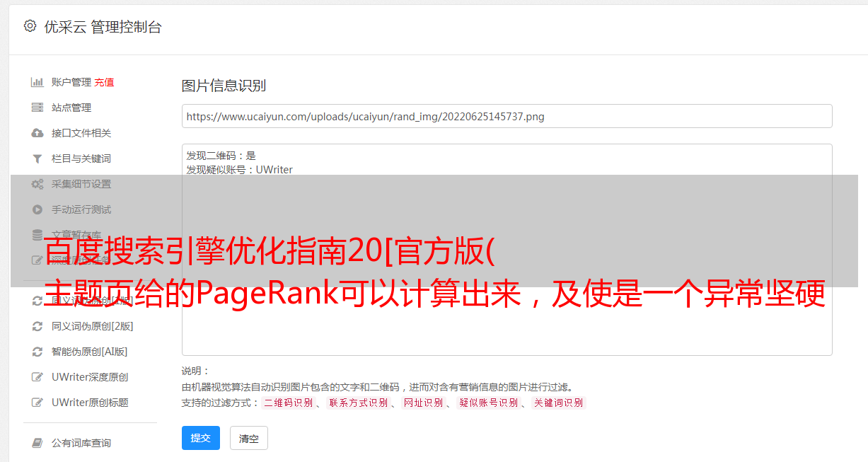Click the edit icon for UWriter深度原创
Viewport: 868px width, 462px height.
pyautogui.click(x=37, y=377)
